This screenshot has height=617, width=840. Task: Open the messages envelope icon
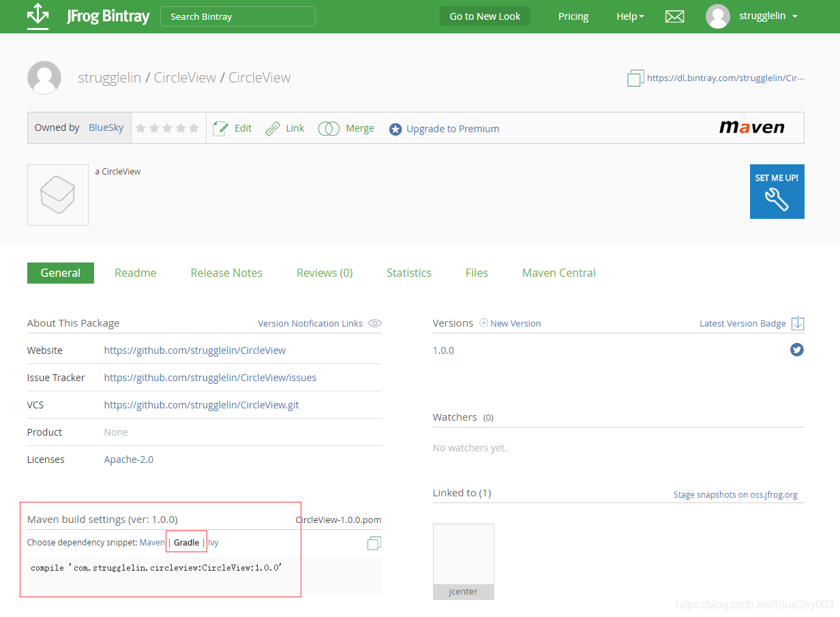674,16
